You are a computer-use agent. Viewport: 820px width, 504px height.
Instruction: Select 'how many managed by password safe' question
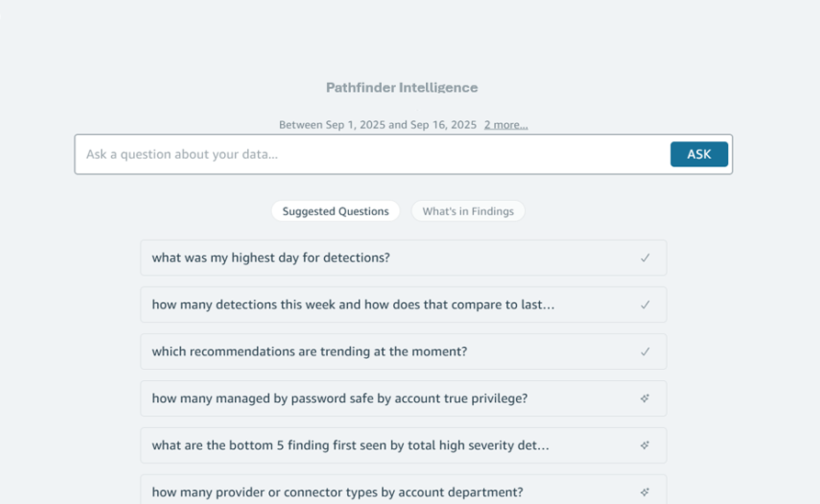tap(340, 398)
